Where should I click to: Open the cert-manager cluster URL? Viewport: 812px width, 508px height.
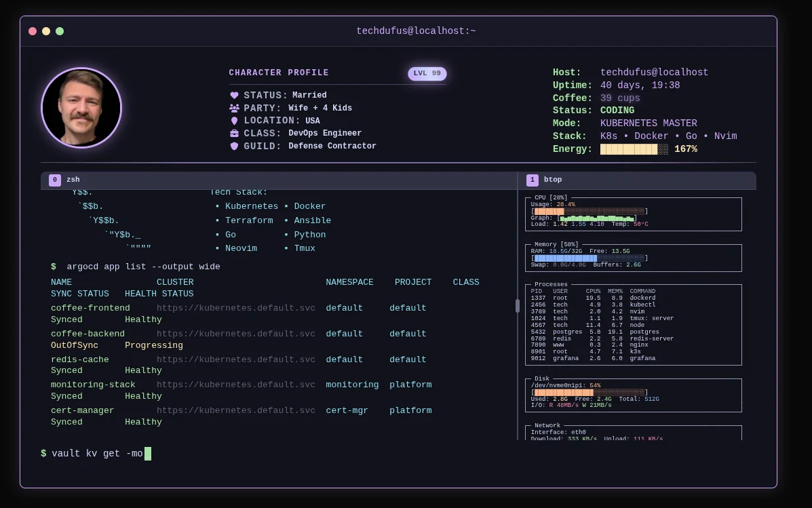[235, 410]
